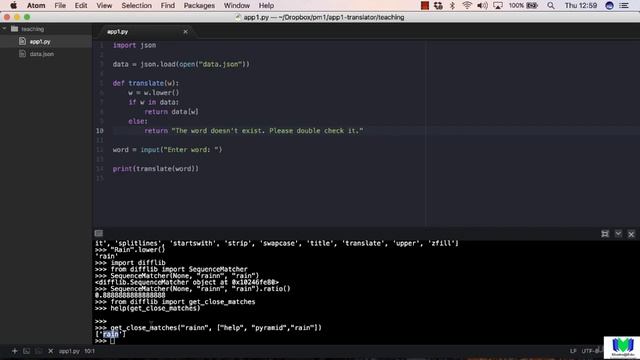Open the File menu
640x360 pixels.
pos(60,5)
